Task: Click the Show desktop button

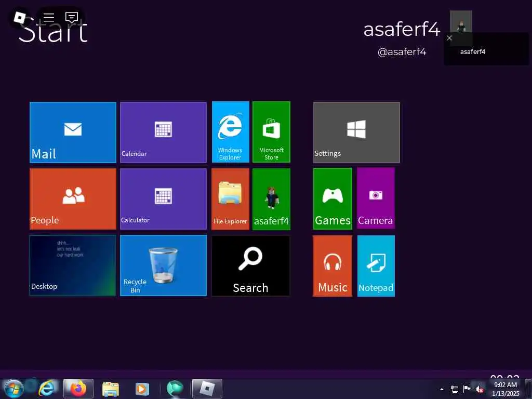Action: point(528,389)
